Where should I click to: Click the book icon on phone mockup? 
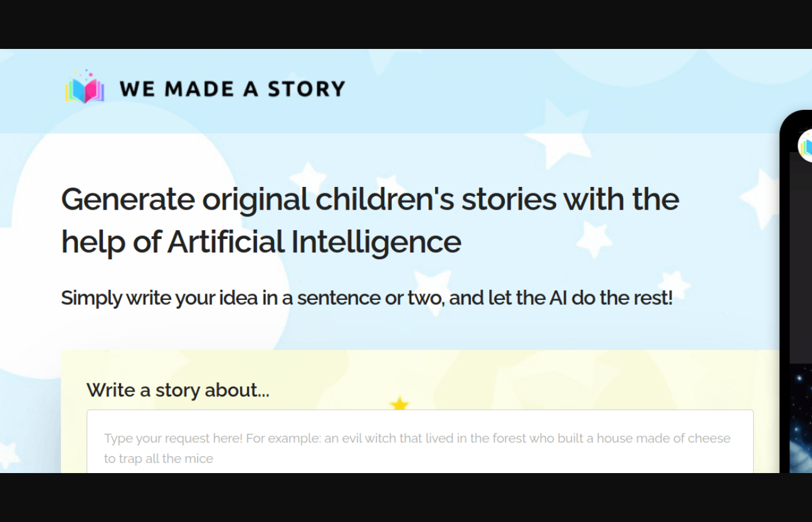coord(806,146)
